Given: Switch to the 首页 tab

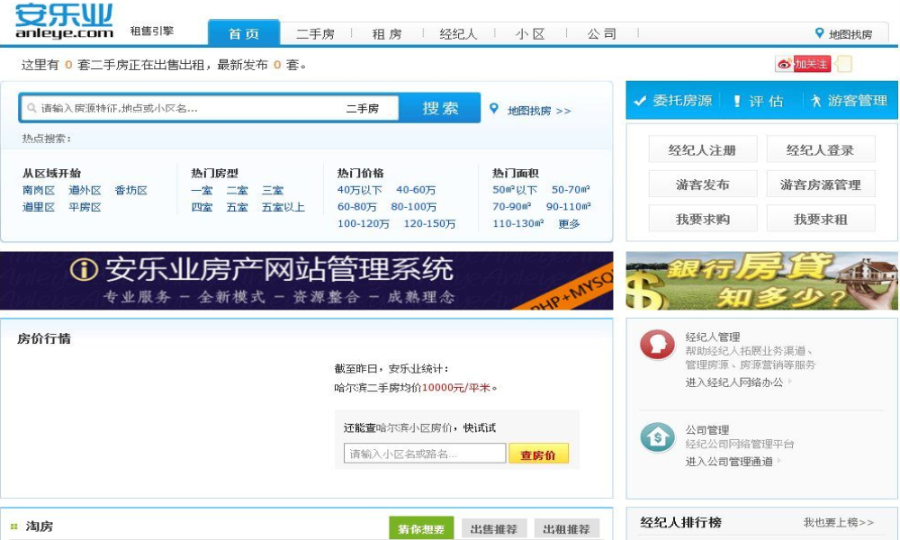Looking at the screenshot, I should (244, 33).
